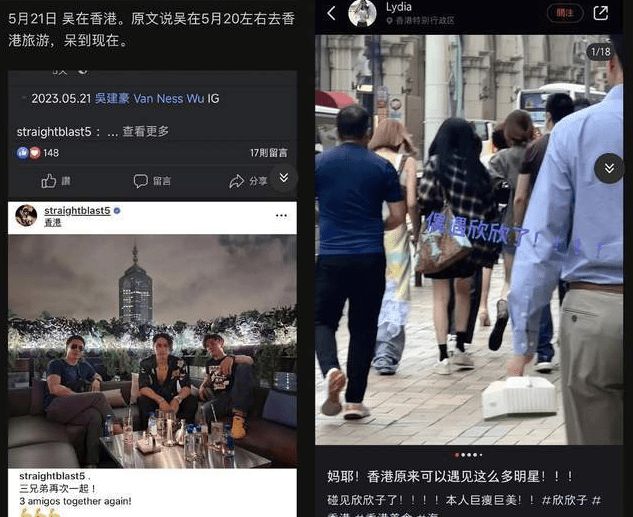Open Lydia's profile avatar
This screenshot has width=633, height=517.
(x=362, y=13)
